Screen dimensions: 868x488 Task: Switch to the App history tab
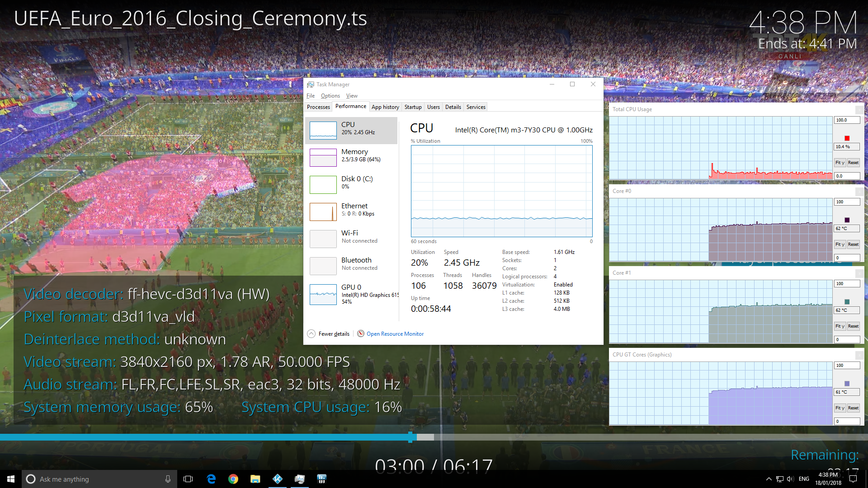[385, 107]
